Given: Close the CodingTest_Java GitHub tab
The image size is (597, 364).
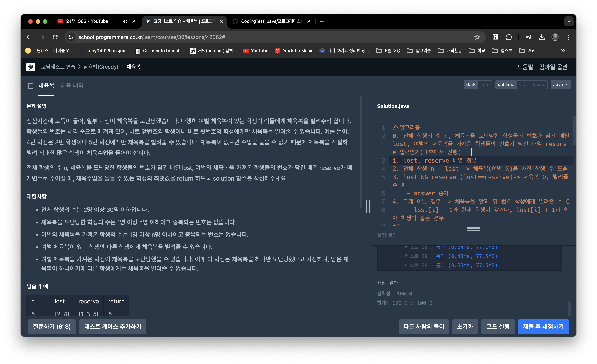Looking at the screenshot, I should pos(309,21).
